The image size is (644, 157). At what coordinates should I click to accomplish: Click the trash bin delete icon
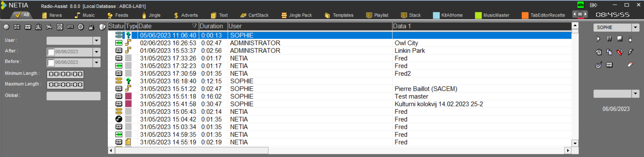point(599,52)
